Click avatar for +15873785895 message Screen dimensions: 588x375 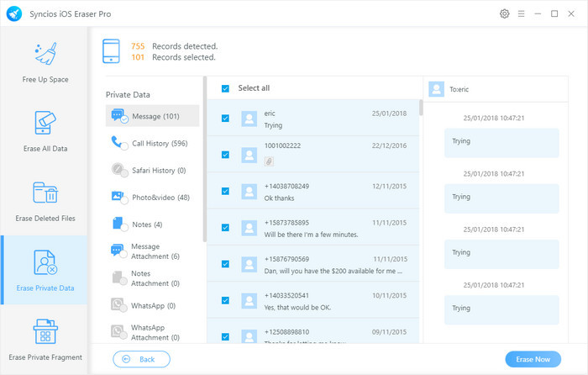coord(249,228)
